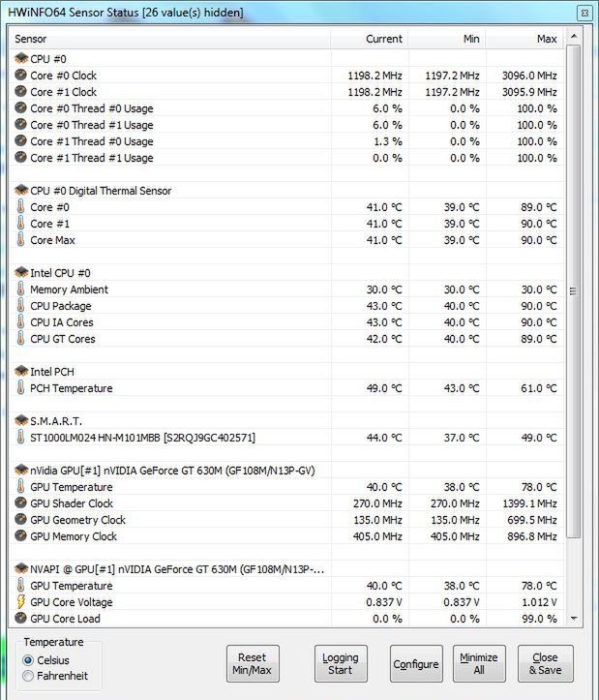Click the GPU Shader Clock gauge icon
This screenshot has height=700, width=599.
(x=20, y=503)
